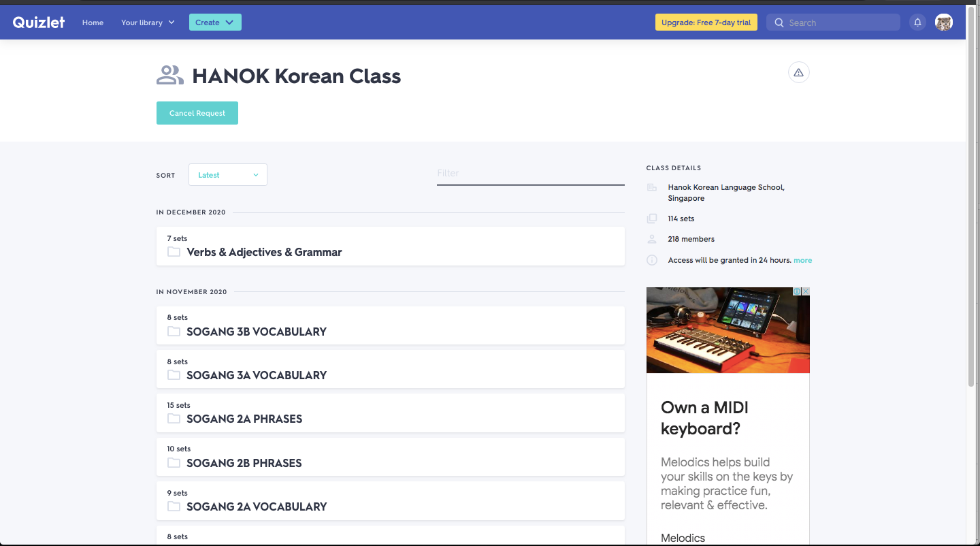Click the 15 sets count label
The width and height of the screenshot is (980, 546).
[x=179, y=405]
